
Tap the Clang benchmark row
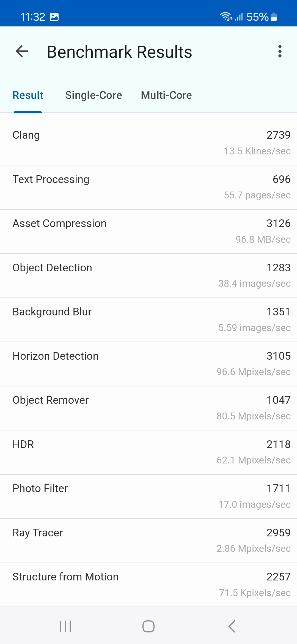click(x=148, y=143)
